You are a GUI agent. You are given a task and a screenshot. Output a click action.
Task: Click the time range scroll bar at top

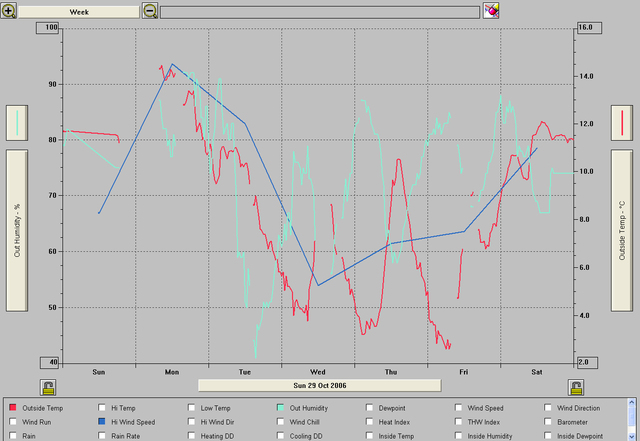[x=320, y=11]
